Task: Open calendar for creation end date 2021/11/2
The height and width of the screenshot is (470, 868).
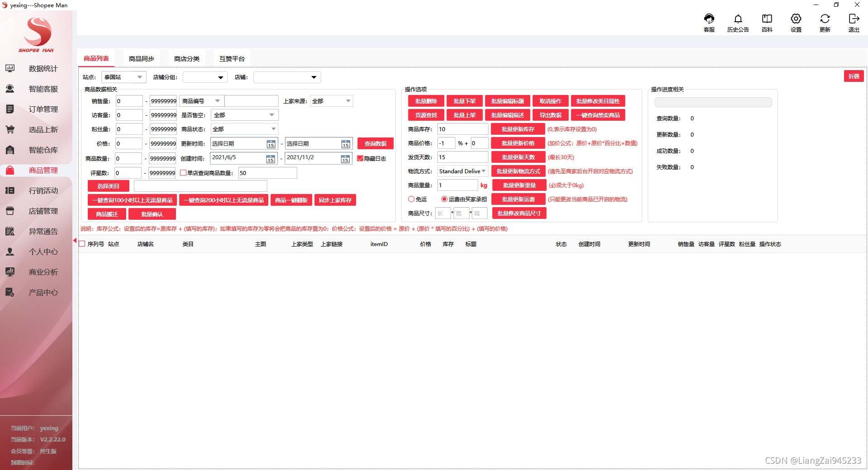Action: tap(345, 158)
